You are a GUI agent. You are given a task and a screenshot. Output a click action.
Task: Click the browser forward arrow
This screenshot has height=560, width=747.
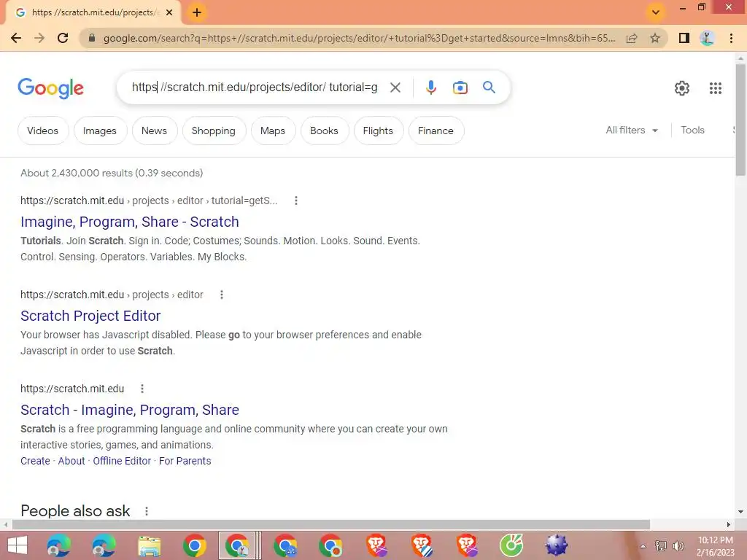coord(39,38)
